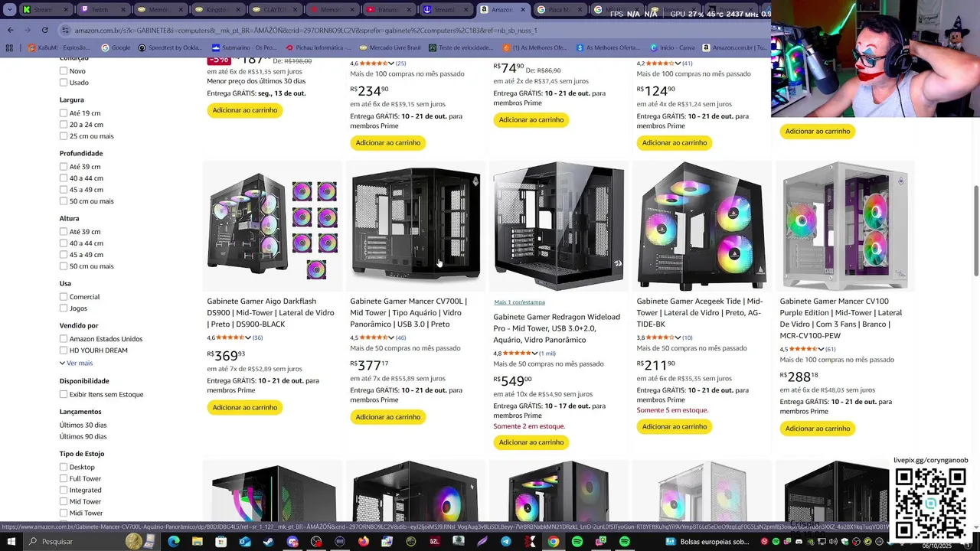Close the Amazon browser tab
This screenshot has width=980, height=551.
523,10
